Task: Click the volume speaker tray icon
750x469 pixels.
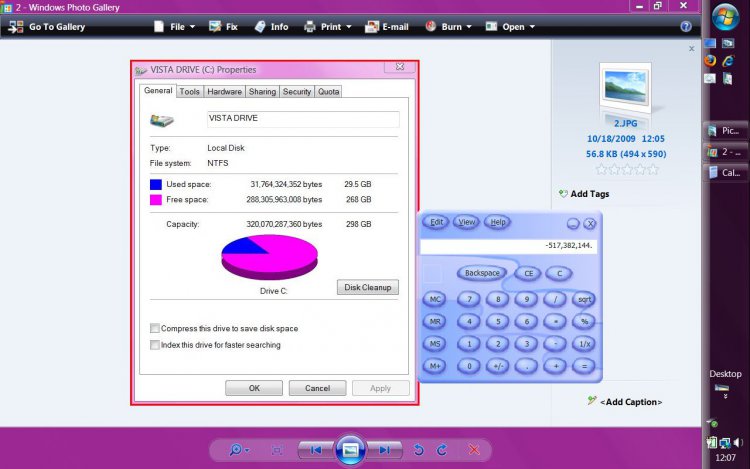Action: click(739, 443)
